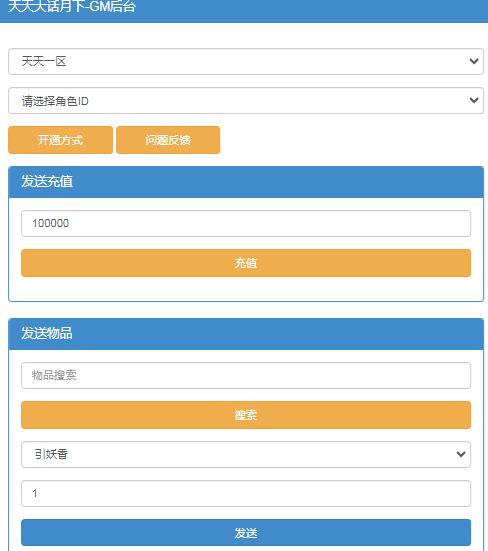The height and width of the screenshot is (551, 488).
Task: Select the 发送充值 panel header
Action: pyautogui.click(x=246, y=182)
